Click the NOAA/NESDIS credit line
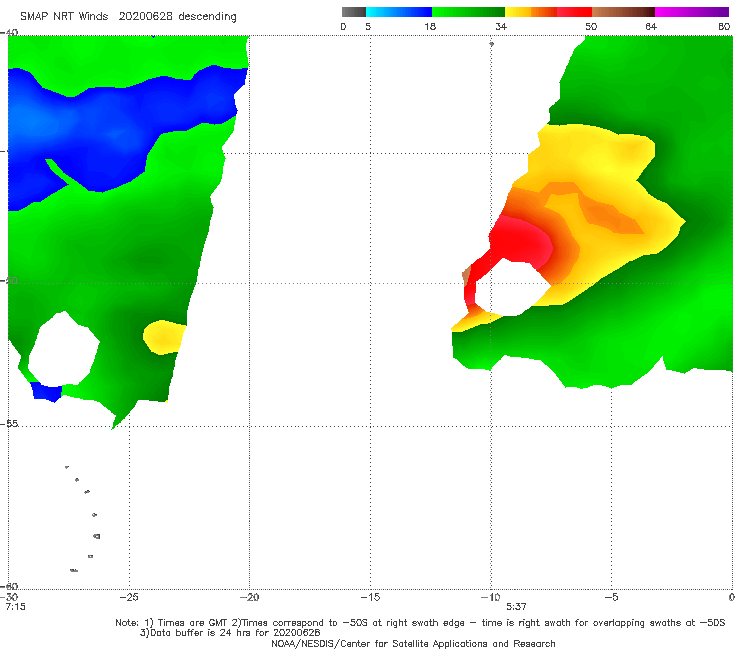This screenshot has width=740, height=650. 413,643
